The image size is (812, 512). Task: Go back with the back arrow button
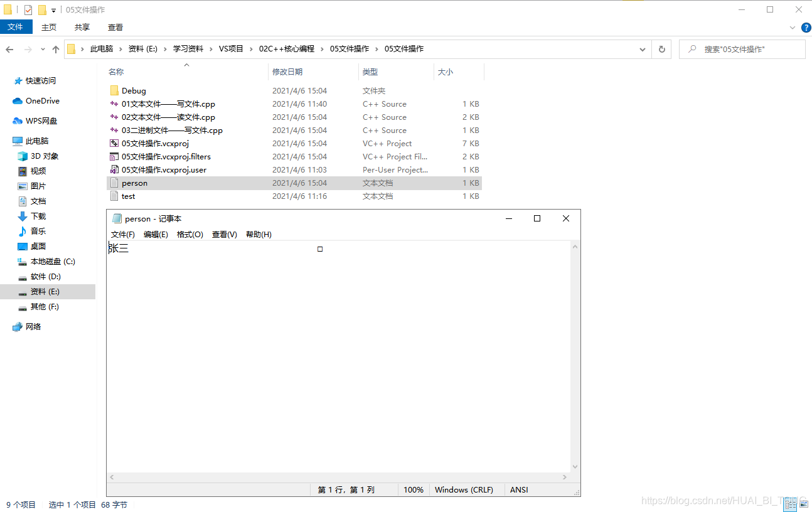coord(9,49)
